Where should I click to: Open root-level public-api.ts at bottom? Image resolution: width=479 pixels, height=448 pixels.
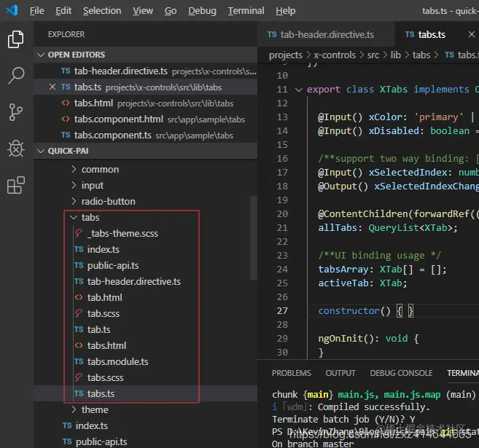145,441
